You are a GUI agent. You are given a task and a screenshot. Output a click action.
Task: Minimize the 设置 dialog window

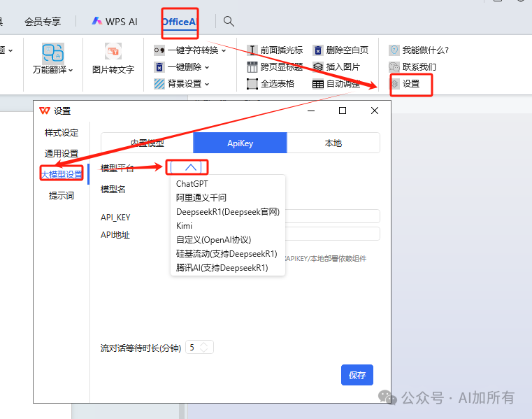(311, 111)
